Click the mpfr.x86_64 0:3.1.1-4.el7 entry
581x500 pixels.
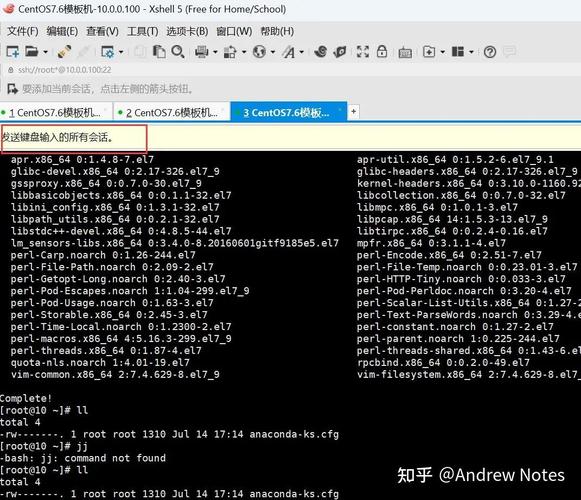431,243
